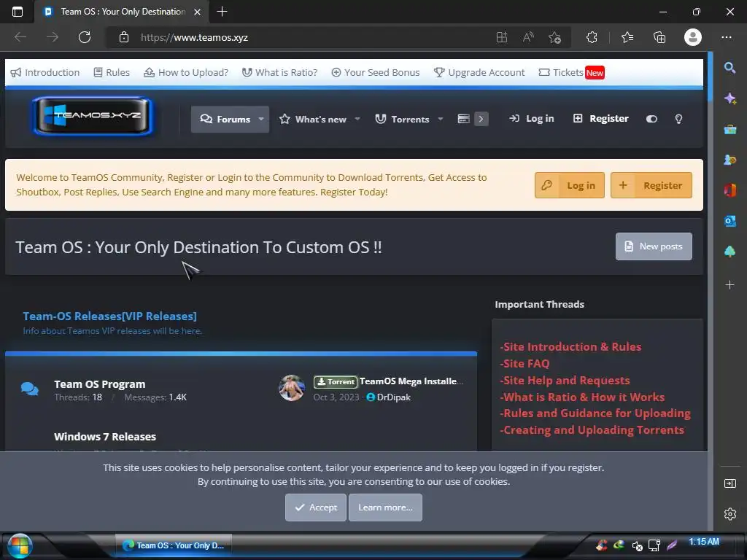Open -What is Ratio & How it Works
The width and height of the screenshot is (747, 560).
(x=582, y=397)
